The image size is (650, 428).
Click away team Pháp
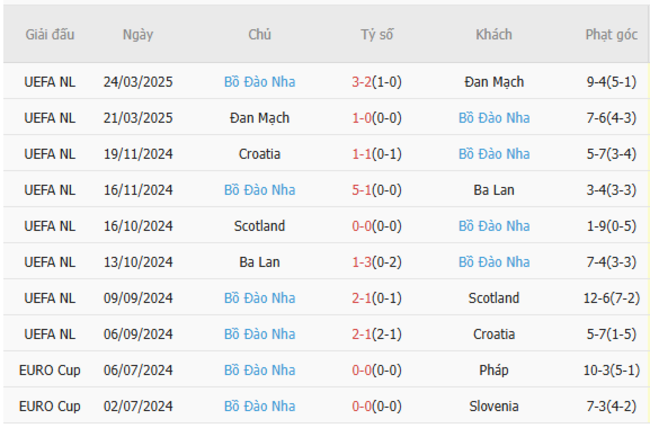pos(494,370)
